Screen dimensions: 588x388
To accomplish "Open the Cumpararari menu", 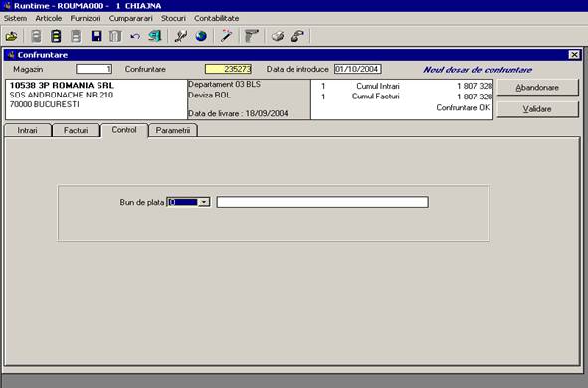I will click(131, 18).
